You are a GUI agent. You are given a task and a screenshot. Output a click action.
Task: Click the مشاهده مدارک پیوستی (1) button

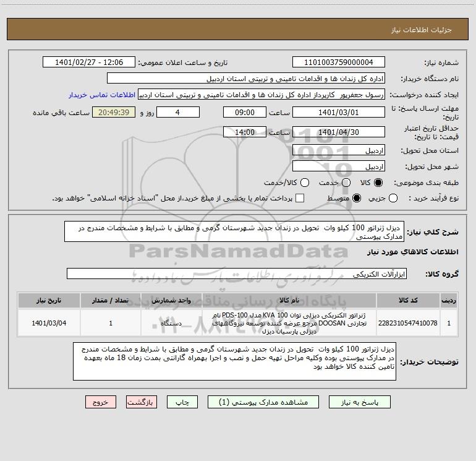tap(263, 402)
